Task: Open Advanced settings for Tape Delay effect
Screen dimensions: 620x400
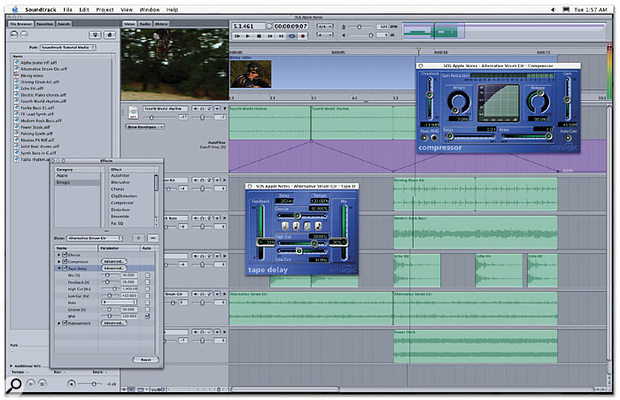Action: tap(114, 268)
